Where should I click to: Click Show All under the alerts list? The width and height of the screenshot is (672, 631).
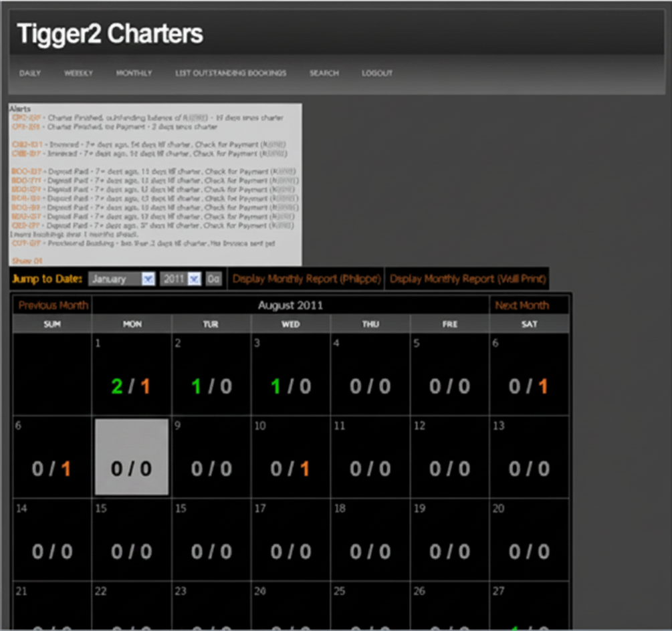[x=27, y=261]
